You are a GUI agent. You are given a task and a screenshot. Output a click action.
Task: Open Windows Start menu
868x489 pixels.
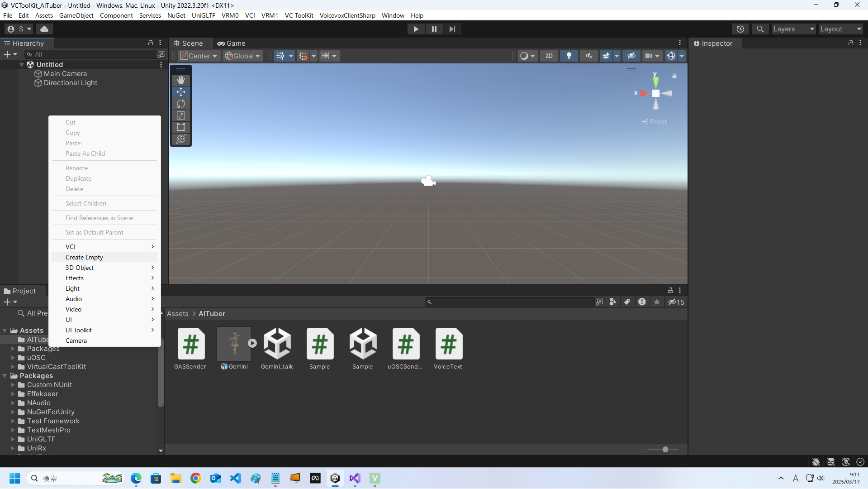pos(15,478)
